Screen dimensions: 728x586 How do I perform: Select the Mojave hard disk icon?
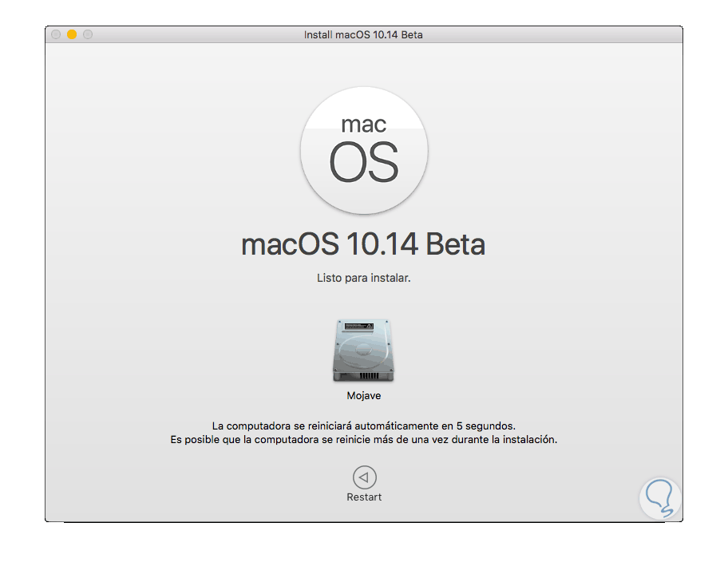pos(363,350)
